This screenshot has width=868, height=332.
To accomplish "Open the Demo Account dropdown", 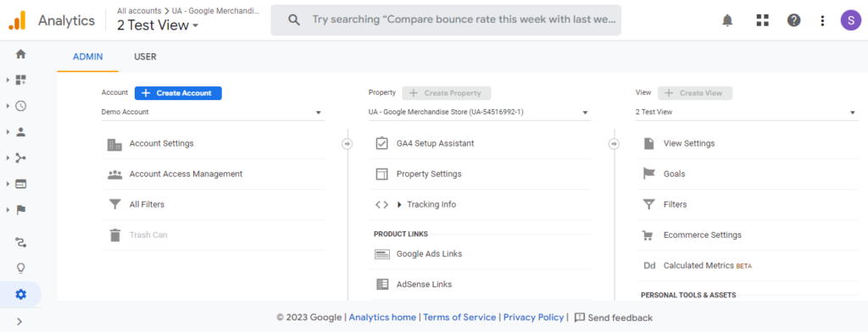I will (x=213, y=112).
